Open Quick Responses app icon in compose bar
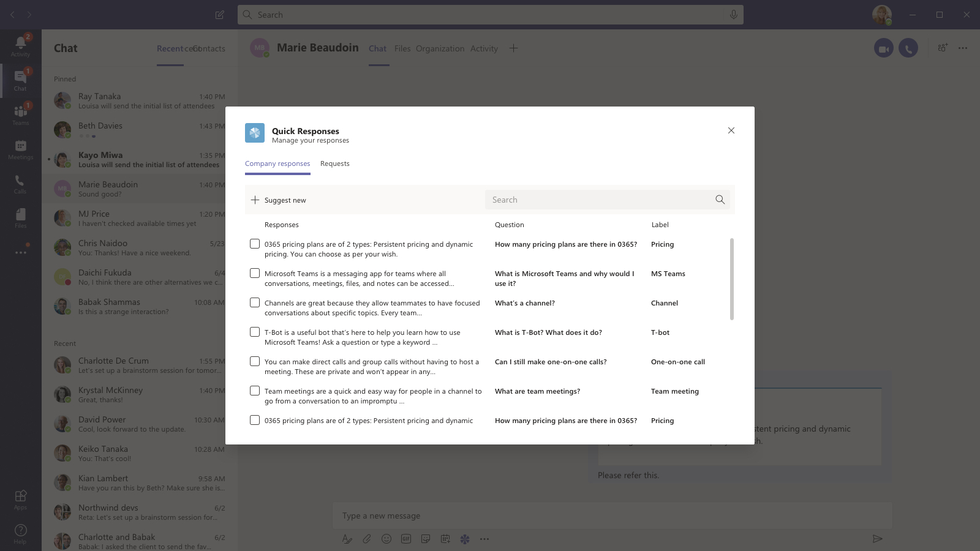Viewport: 980px width, 551px height. point(465,539)
